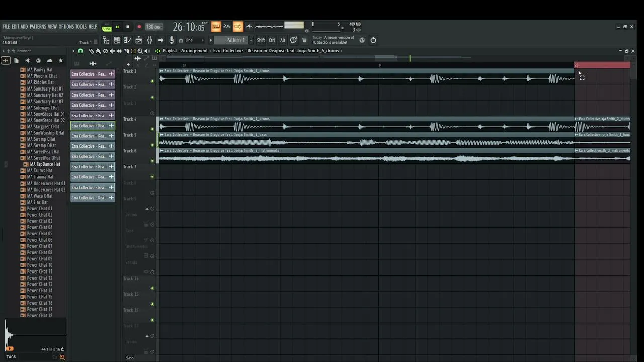Mute Track 4 with its green LED
This screenshot has height=362, width=644.
152,129
